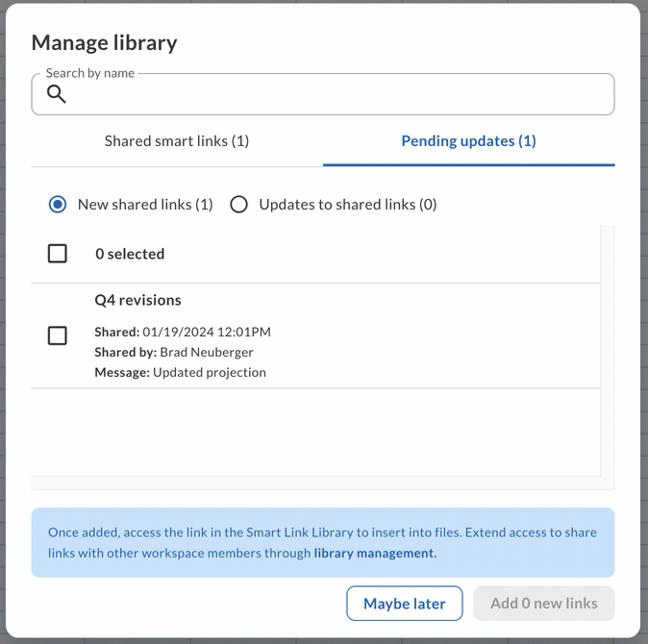Check the Q4 revisions link checkbox
The height and width of the screenshot is (644, 648).
(x=58, y=335)
